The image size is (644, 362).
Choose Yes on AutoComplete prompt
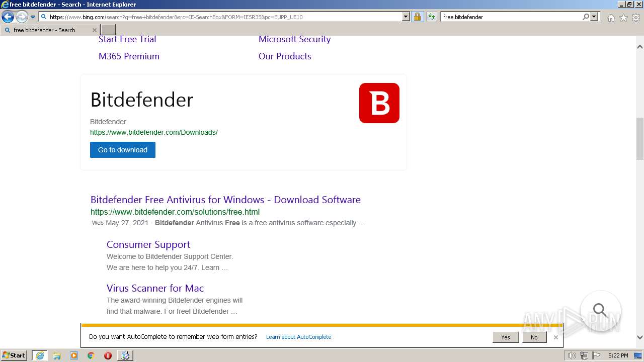(x=506, y=337)
